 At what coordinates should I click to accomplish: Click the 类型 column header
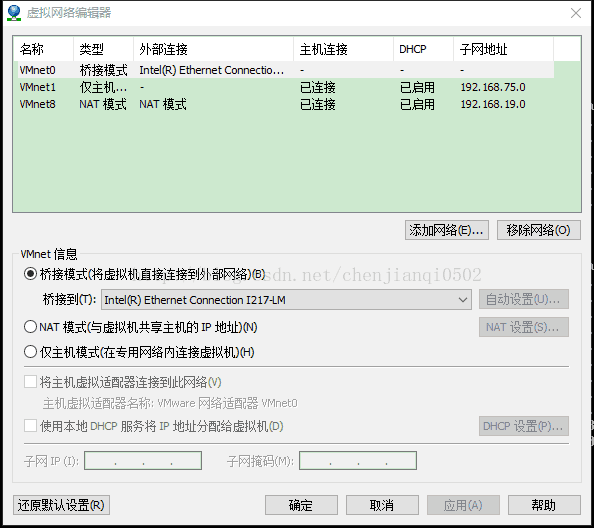(x=103, y=49)
